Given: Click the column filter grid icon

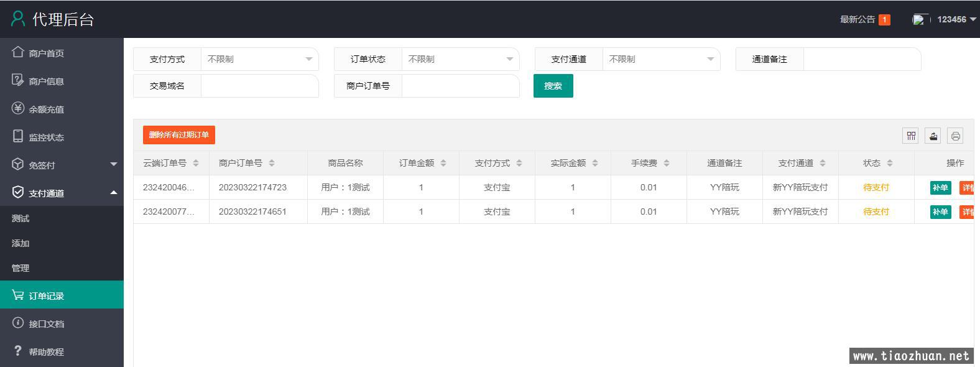Looking at the screenshot, I should [x=911, y=136].
